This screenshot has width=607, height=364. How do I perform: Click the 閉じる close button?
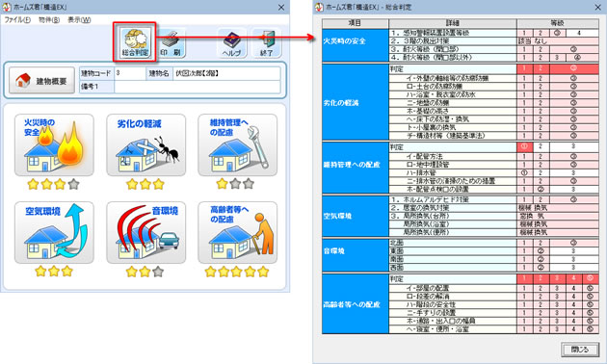tap(580, 350)
